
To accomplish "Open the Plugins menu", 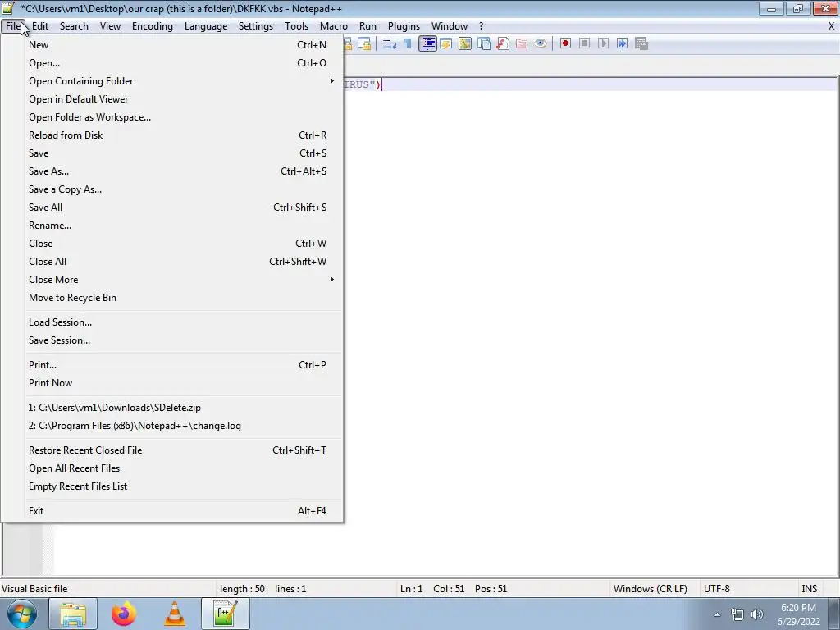I will pyautogui.click(x=404, y=26).
